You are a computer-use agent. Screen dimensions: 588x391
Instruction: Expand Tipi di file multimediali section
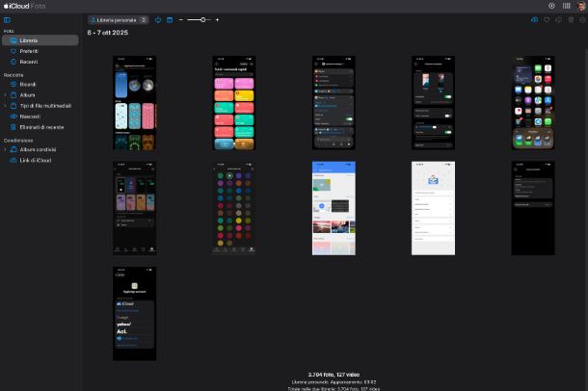point(5,105)
